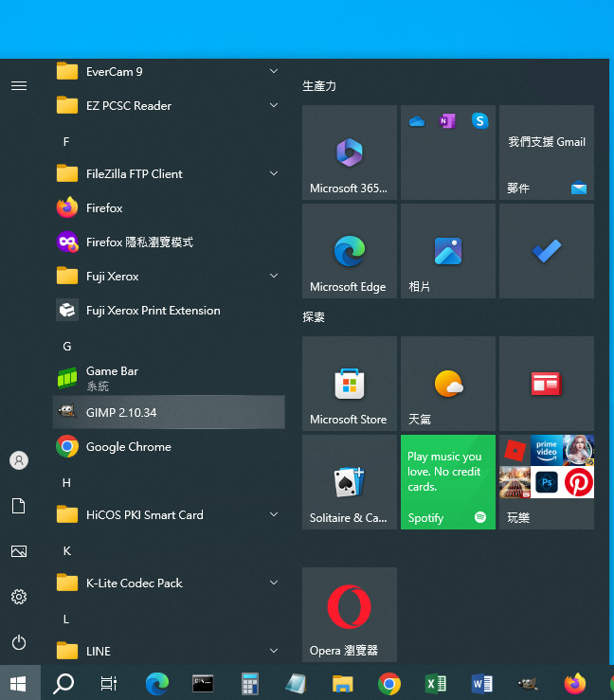The image size is (614, 700).
Task: Open Settings gear in Start sidebar
Action: (19, 597)
